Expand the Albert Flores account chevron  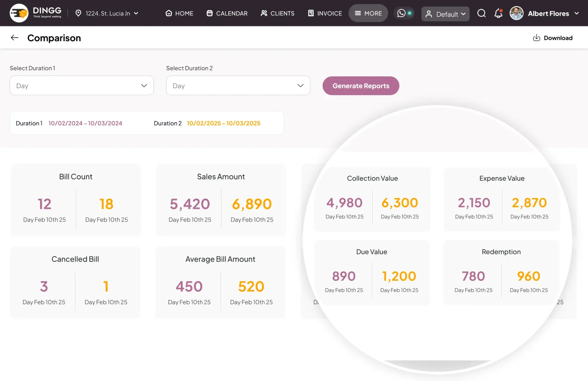coord(577,13)
